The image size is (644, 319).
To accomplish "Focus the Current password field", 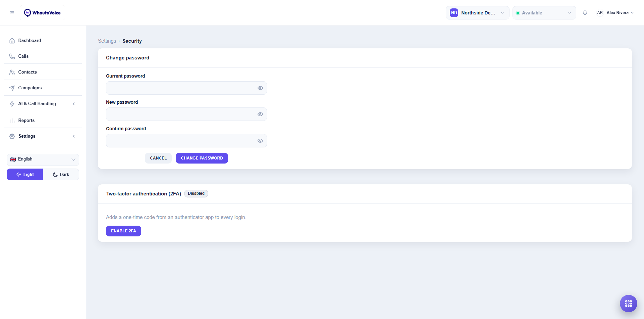I will tap(186, 88).
